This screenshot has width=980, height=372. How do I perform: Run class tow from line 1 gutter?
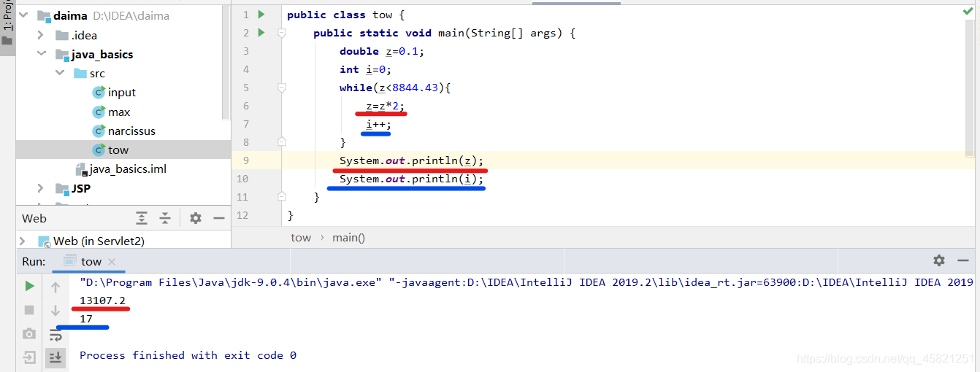261,15
